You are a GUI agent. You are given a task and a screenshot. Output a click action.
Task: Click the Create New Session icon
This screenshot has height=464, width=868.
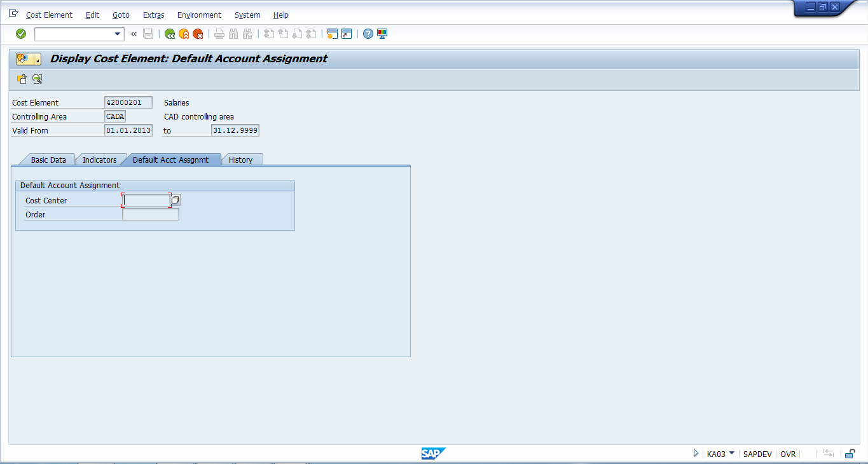coord(332,34)
